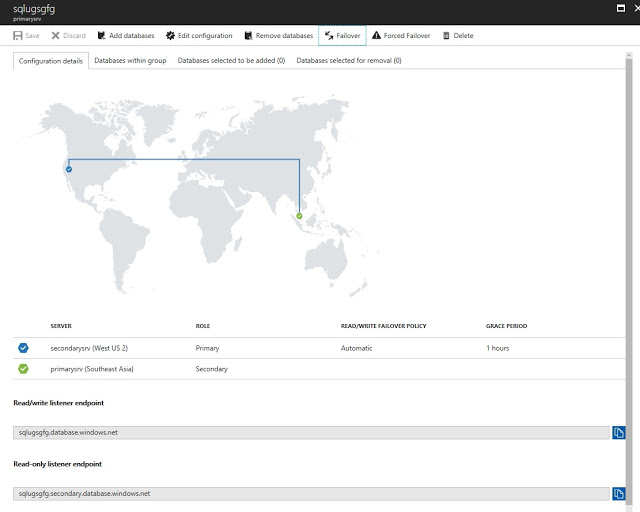Click the SERVER column header

(x=61, y=326)
